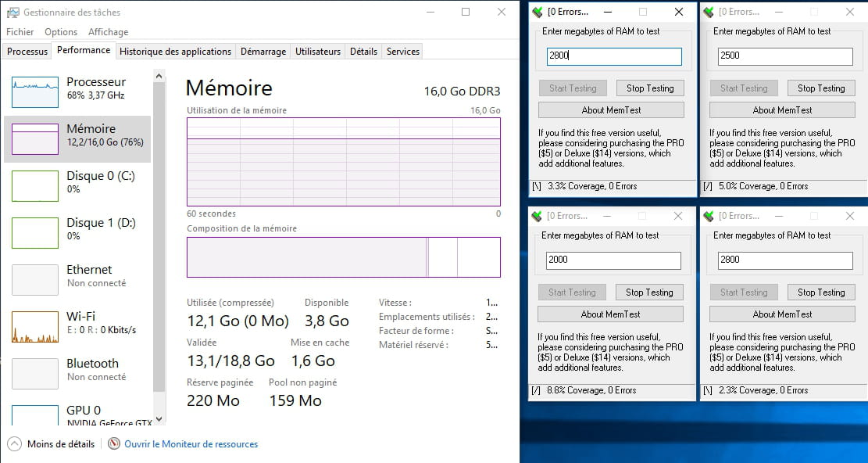Select the Disque 1 (D:) graph icon
This screenshot has height=463, width=868.
(x=35, y=233)
